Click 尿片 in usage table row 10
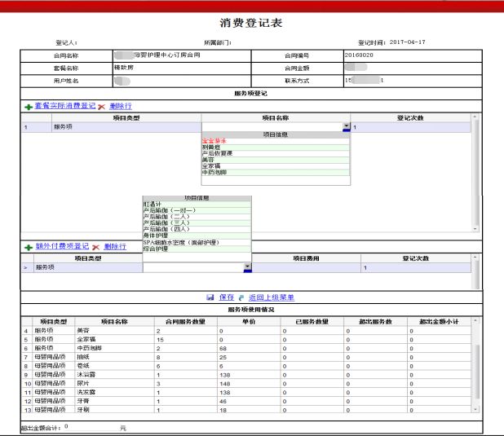 (83, 383)
